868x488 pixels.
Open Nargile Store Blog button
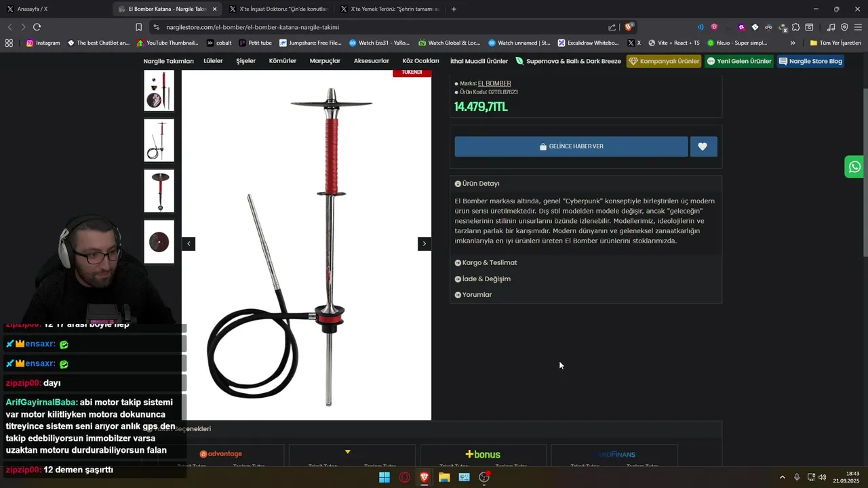810,61
